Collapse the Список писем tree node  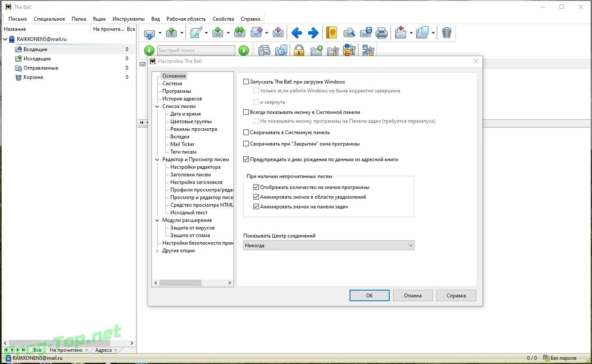pos(157,107)
